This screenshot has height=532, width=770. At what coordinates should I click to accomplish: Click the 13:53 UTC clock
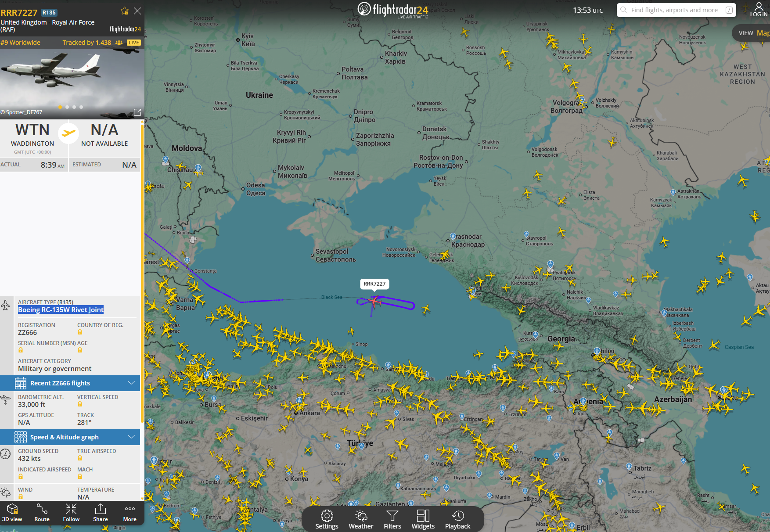(588, 10)
